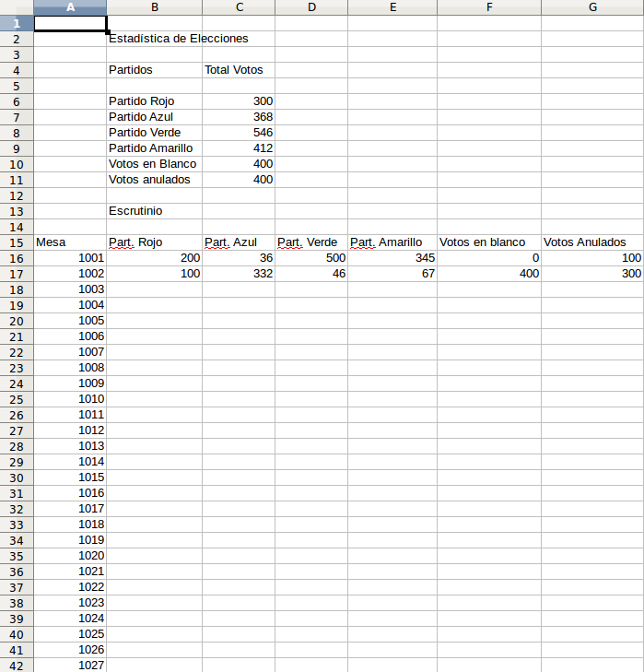Click the row 13 header
Image resolution: width=644 pixels, height=672 pixels.
[17, 211]
